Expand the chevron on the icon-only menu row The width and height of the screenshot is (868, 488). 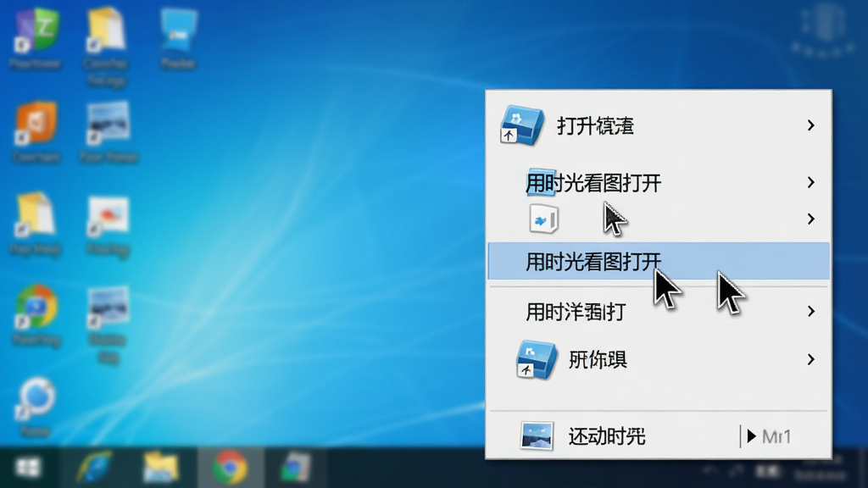pyautogui.click(x=810, y=219)
